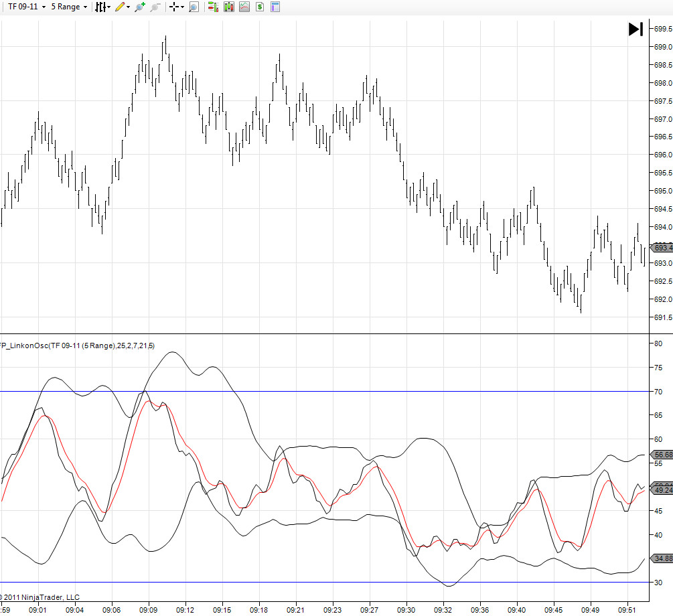The height and width of the screenshot is (616, 673).
Task: Open the 5 Range interval dropdown
Action: click(x=69, y=7)
